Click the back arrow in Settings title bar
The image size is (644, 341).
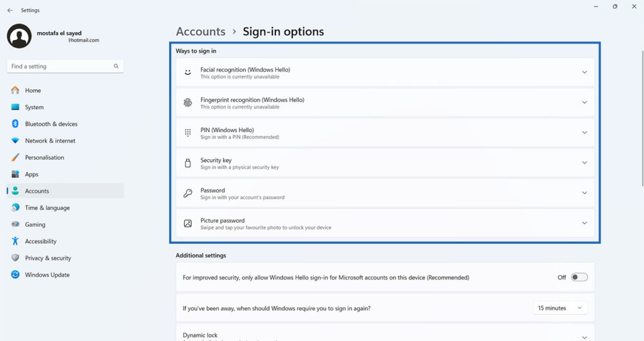(9, 11)
